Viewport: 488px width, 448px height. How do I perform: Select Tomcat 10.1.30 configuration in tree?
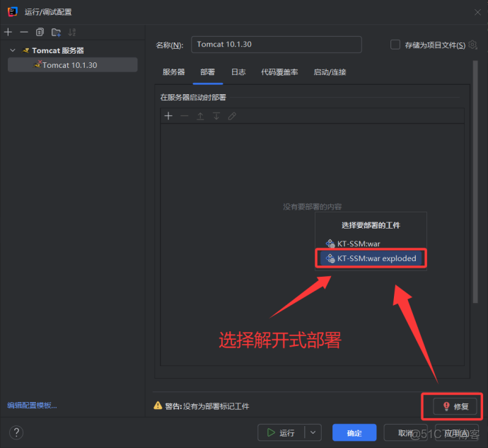pos(73,65)
